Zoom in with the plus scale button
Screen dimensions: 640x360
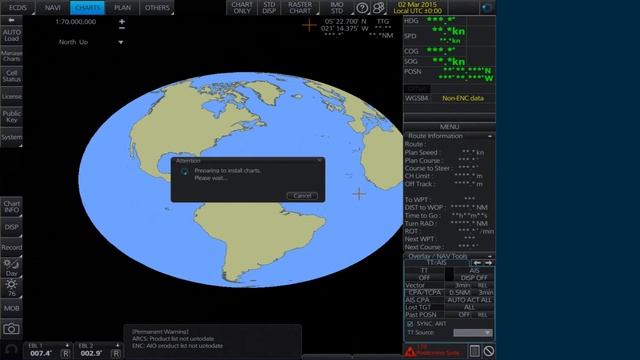[x=122, y=21]
